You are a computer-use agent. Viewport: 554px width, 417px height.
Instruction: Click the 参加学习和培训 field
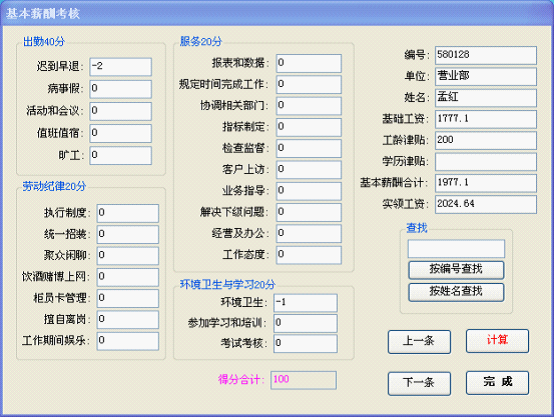pos(305,323)
